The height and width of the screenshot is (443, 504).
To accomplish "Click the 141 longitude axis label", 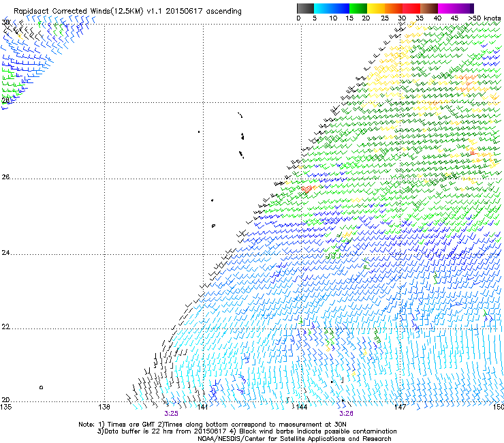I will 202,407.
